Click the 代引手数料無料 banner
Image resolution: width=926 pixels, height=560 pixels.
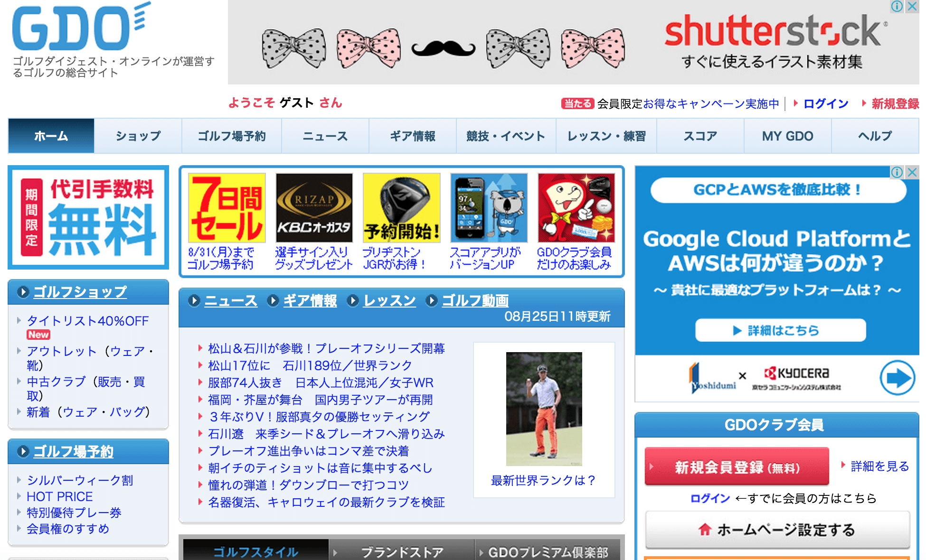point(88,217)
